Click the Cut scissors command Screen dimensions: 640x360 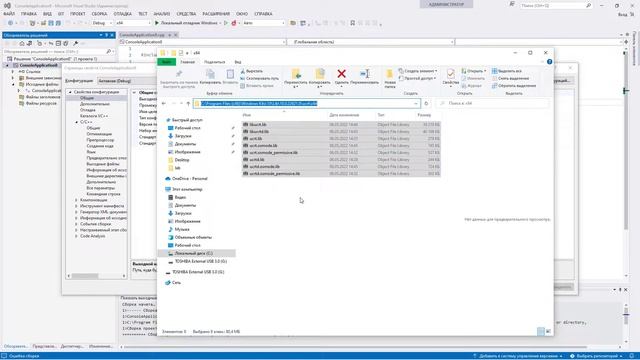click(x=251, y=71)
